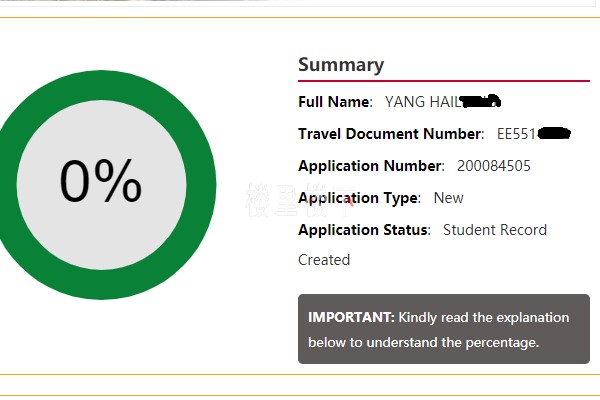Image resolution: width=600 pixels, height=400 pixels.
Task: Click the word Created in the status
Action: coord(324,259)
